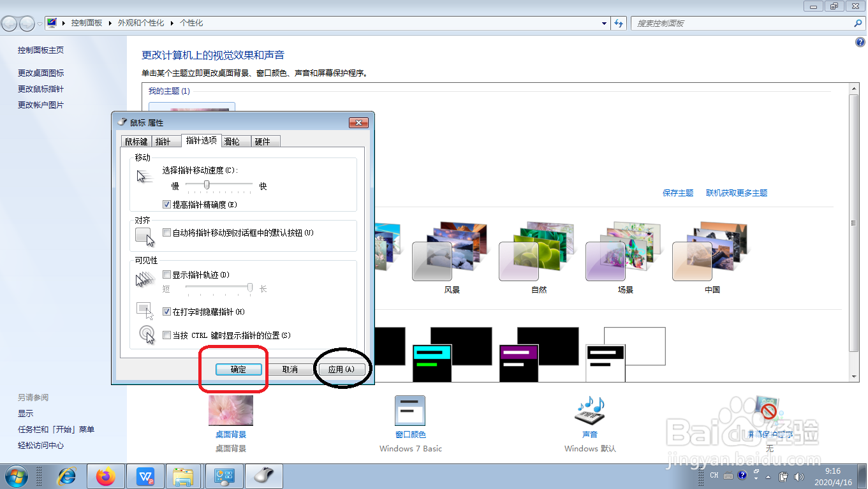Open 窗口颜色 Windows 7 Basic settings
The image size is (868, 489).
(x=410, y=410)
